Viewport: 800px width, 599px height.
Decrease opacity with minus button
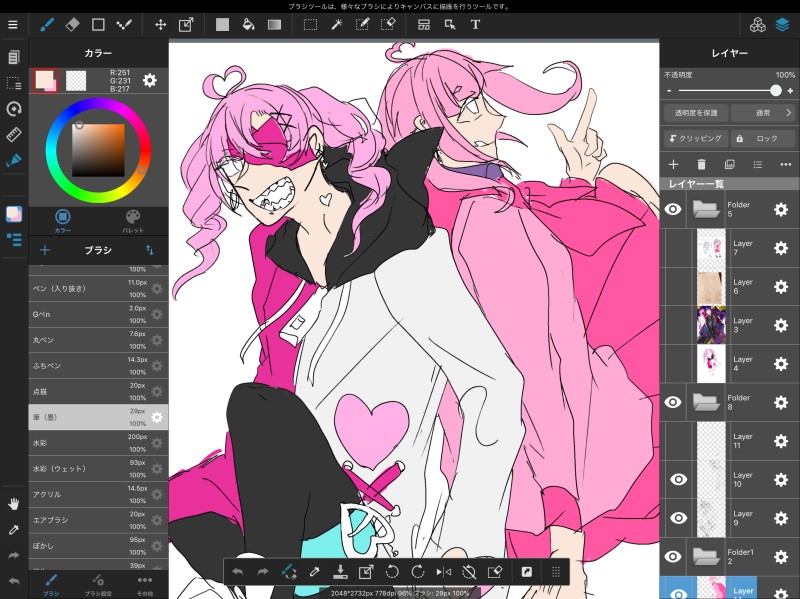click(669, 91)
